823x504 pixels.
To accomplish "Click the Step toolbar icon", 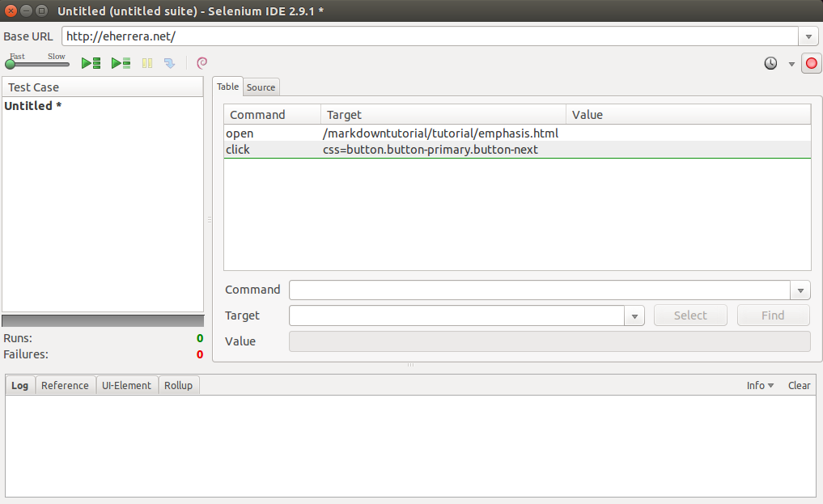I will tap(169, 63).
